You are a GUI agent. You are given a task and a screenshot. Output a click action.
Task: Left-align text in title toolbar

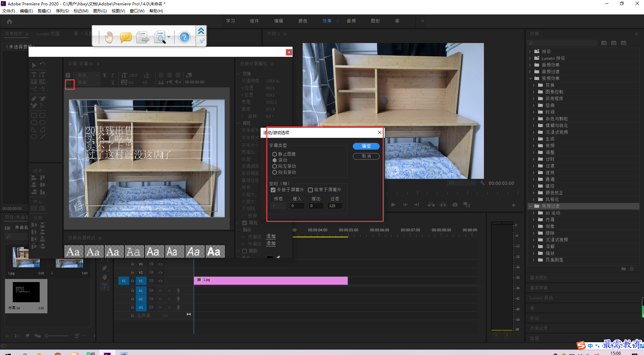pos(161,75)
